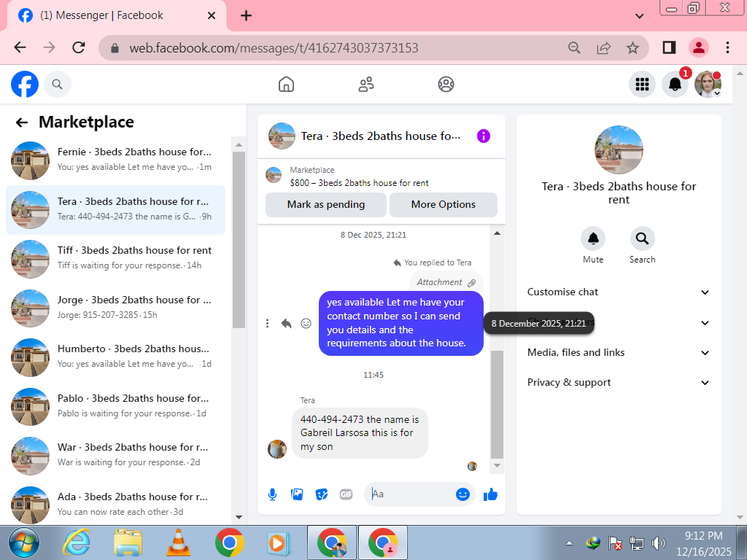The image size is (747, 560).
Task: Open Humberto conversation in list
Action: (x=115, y=357)
